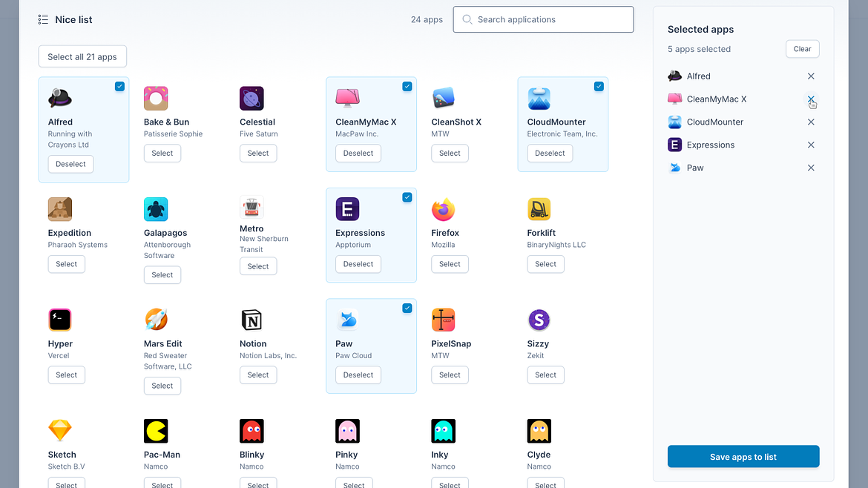Click the CleanMyMac X icon in the grid
Image resolution: width=868 pixels, height=488 pixels.
[348, 99]
